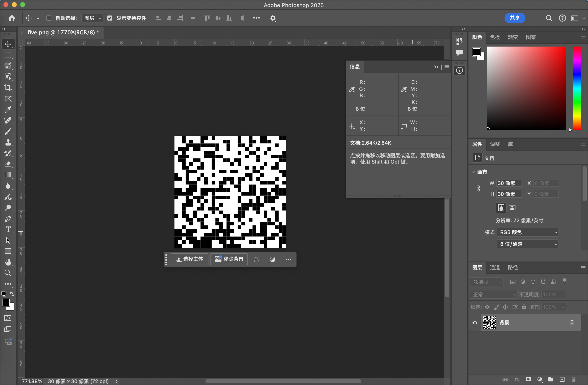This screenshot has width=588, height=385.
Task: Select the Gradient tool
Action: pos(8,175)
